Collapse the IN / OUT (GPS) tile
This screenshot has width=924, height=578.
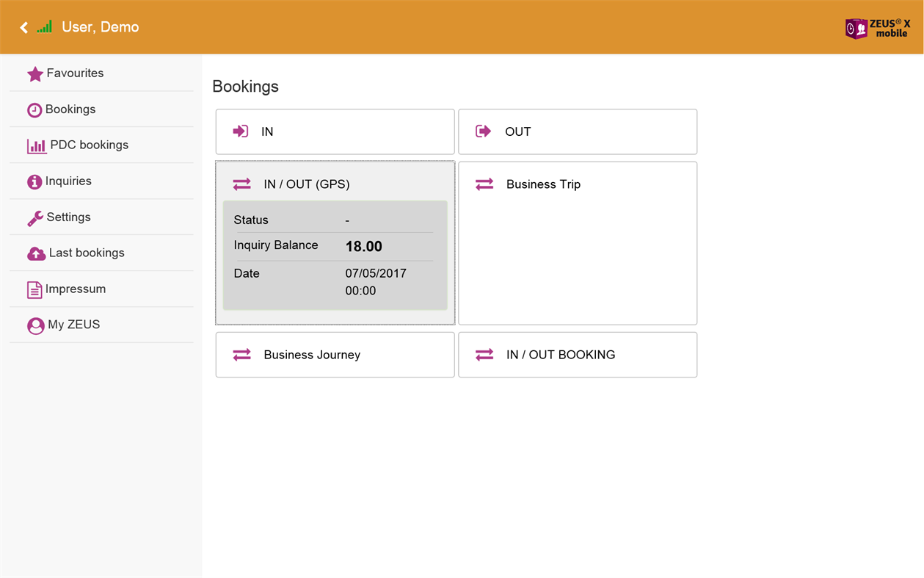[335, 184]
